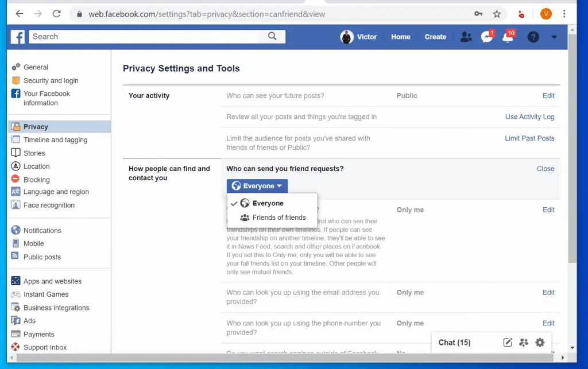This screenshot has height=369, width=588.
Task: Open Language and region settings
Action: (x=56, y=192)
